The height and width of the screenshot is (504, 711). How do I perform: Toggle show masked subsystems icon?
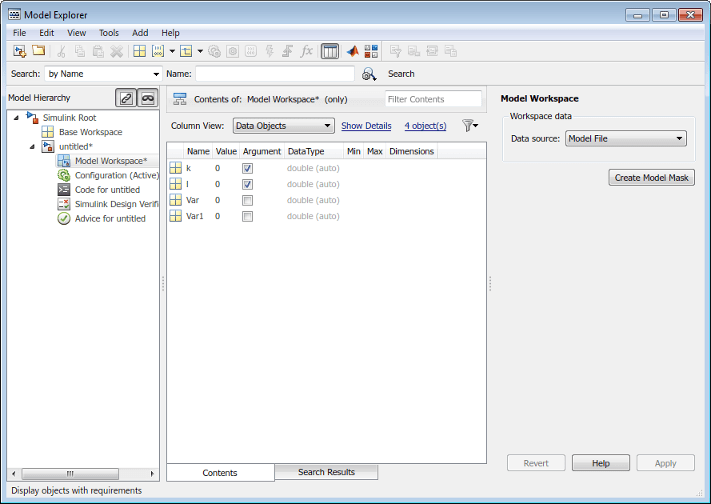click(x=147, y=98)
